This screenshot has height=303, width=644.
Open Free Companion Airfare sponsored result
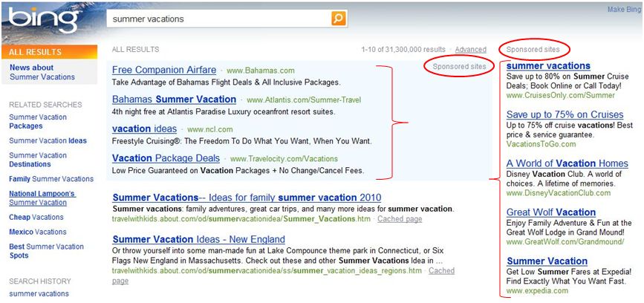[x=164, y=70]
